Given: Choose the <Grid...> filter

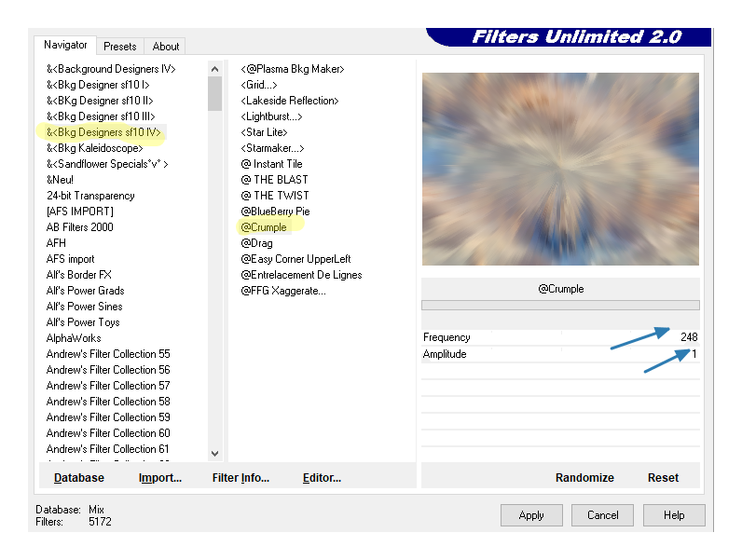Looking at the screenshot, I should click(259, 85).
